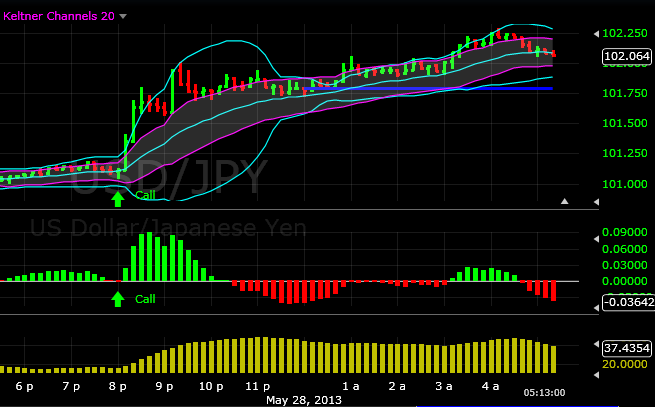Image resolution: width=655 pixels, height=407 pixels.
Task: Select the 11 p time axis label
Action: click(x=258, y=386)
